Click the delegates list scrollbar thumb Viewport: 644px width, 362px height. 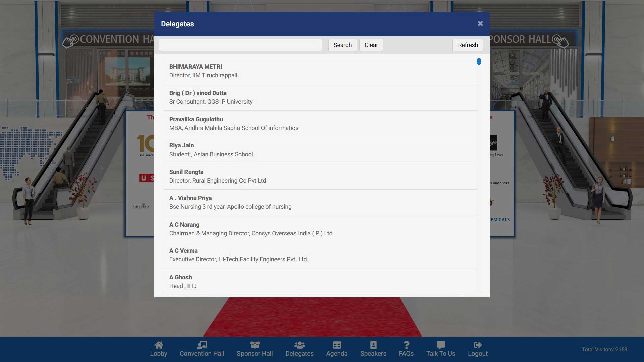click(x=479, y=62)
